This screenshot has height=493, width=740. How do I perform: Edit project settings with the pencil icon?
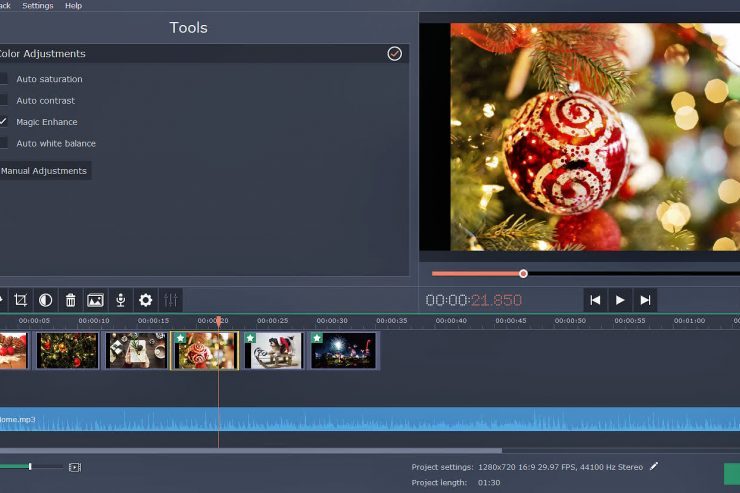point(654,467)
